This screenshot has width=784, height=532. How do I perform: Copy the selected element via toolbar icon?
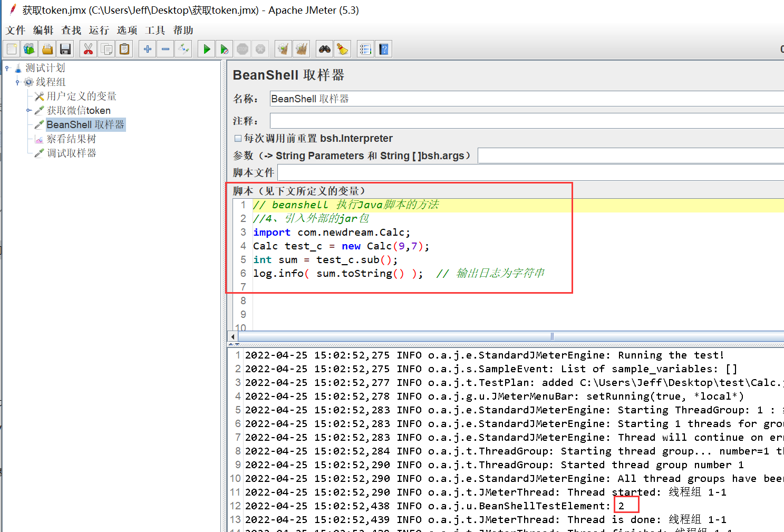107,49
